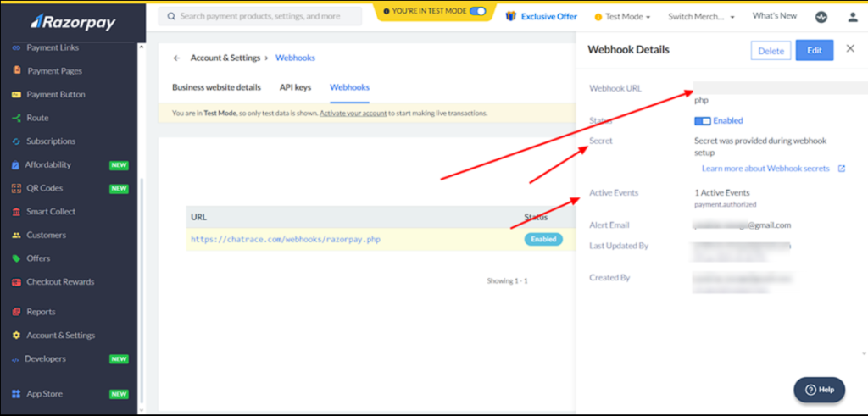Screen dimensions: 868x416
Task: Open Account & Settings gear icon
Action: point(17,336)
